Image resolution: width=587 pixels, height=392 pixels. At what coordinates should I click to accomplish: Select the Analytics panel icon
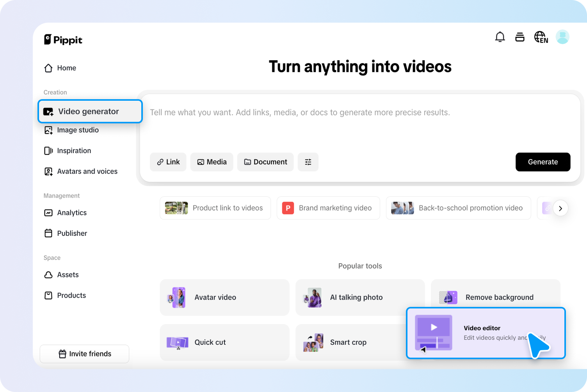click(x=48, y=213)
